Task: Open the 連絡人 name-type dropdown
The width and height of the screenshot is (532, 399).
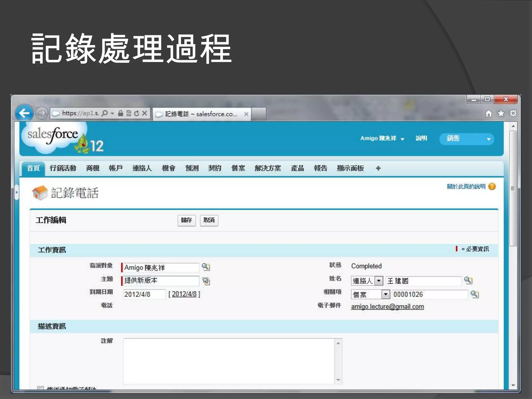Action: click(367, 281)
